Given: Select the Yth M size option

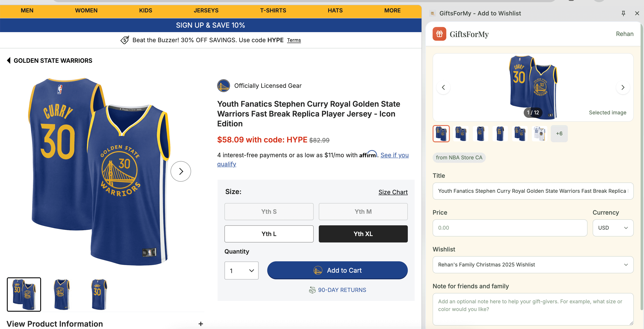Looking at the screenshot, I should click(x=363, y=211).
